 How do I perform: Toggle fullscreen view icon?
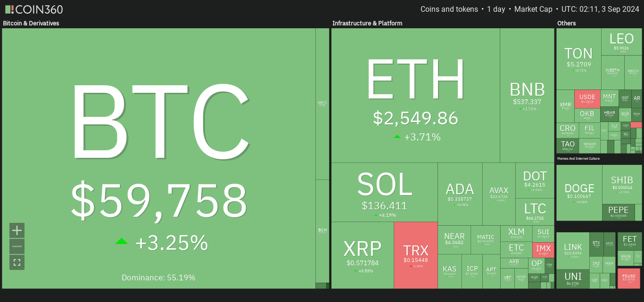[x=17, y=262]
